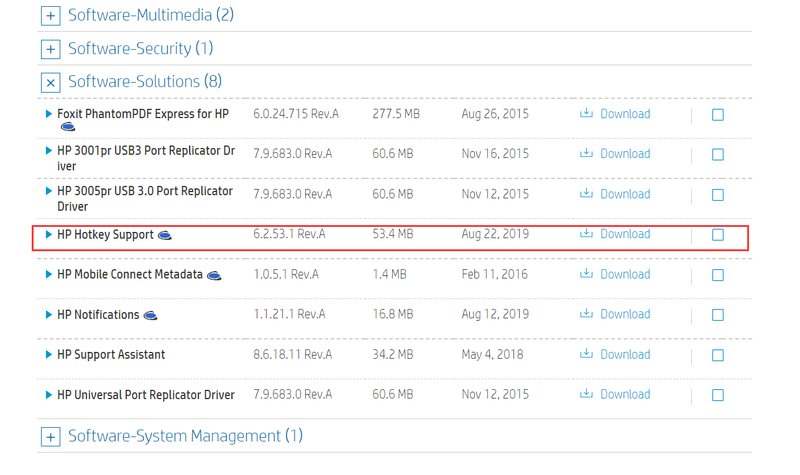Select the HP 3005pr USB 3.0 Port Replicator name

click(145, 198)
